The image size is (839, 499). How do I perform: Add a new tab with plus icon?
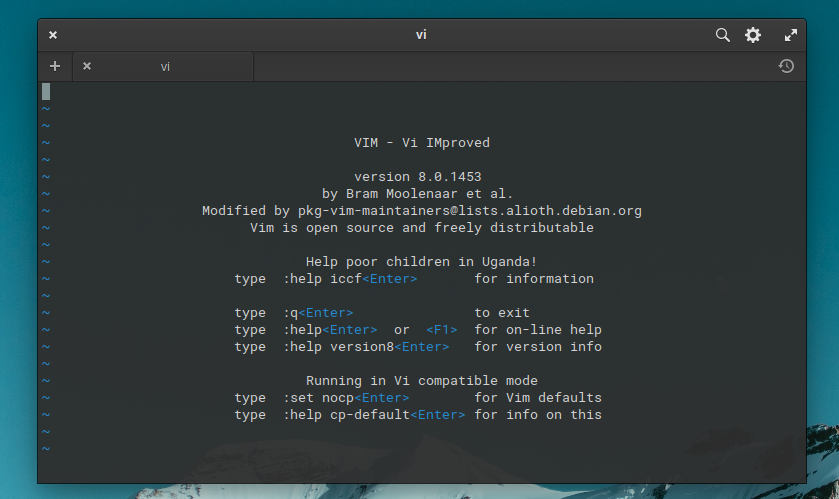click(55, 66)
